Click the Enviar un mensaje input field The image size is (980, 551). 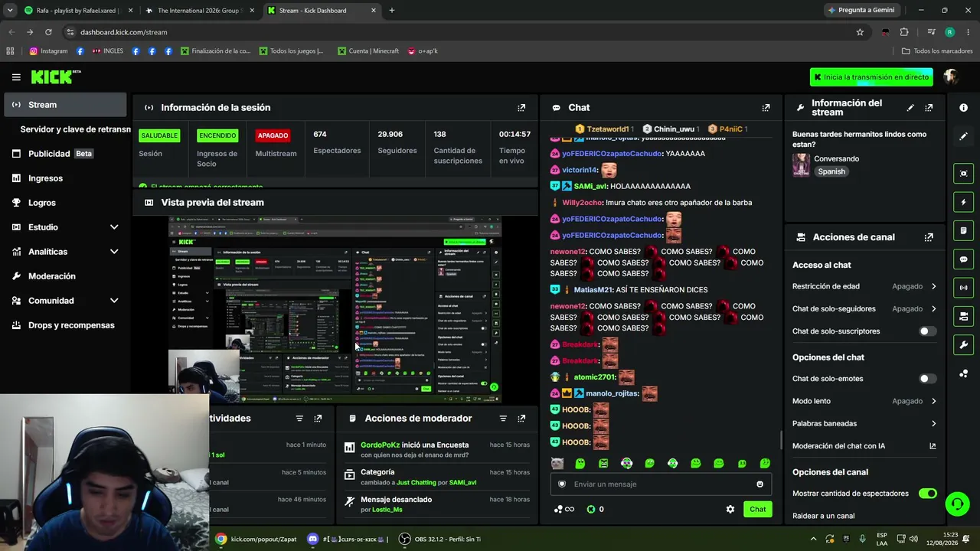pyautogui.click(x=660, y=484)
